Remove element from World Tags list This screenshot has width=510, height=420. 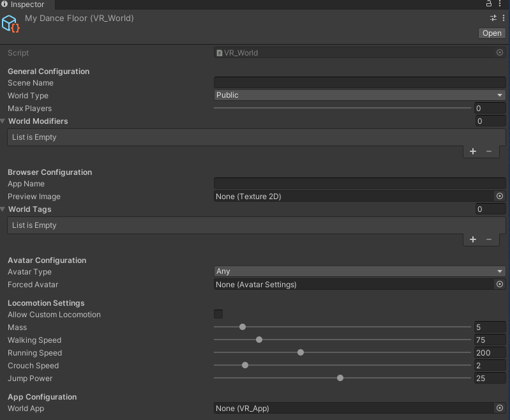coord(489,239)
